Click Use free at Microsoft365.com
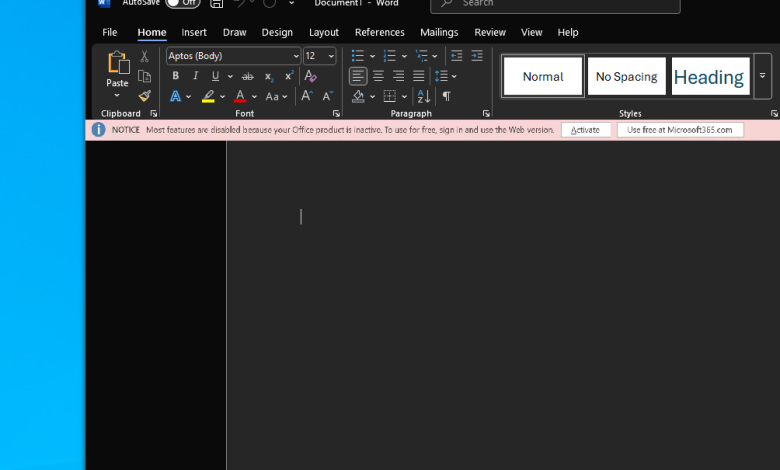 680,130
